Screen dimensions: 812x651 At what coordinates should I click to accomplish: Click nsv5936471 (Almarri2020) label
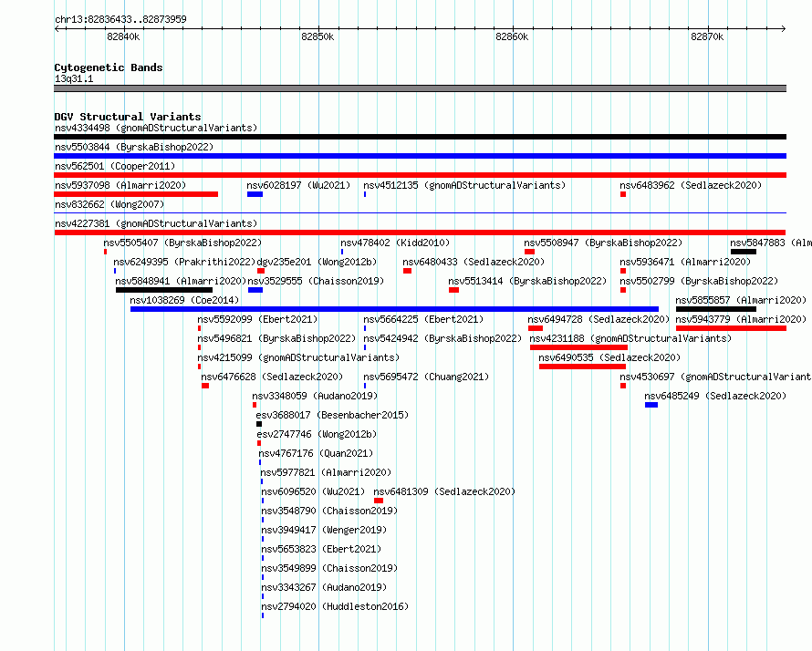pyautogui.click(x=685, y=262)
